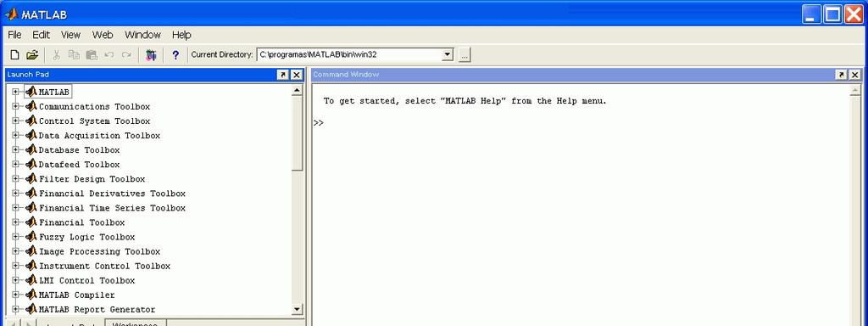Click the Copy toolbar icon
The width and height of the screenshot is (868, 326).
74,55
